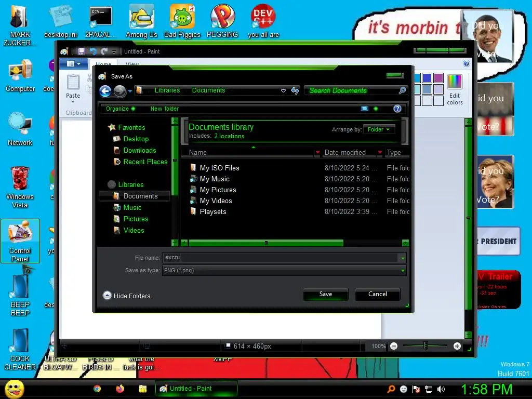Click the 2 locations link
The width and height of the screenshot is (532, 399).
(x=229, y=136)
